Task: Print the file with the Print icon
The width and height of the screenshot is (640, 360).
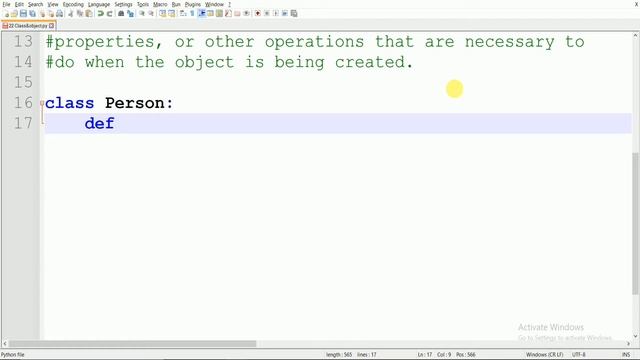Action: coord(60,13)
